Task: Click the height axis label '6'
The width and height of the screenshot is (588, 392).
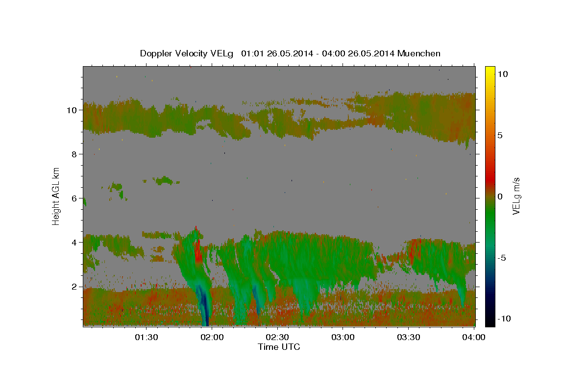Action: (75, 198)
